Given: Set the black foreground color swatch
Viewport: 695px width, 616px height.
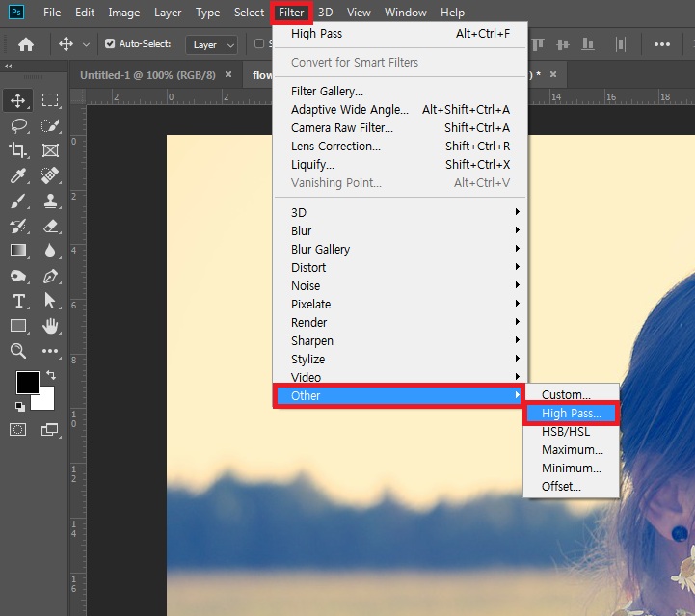Looking at the screenshot, I should click(x=28, y=382).
